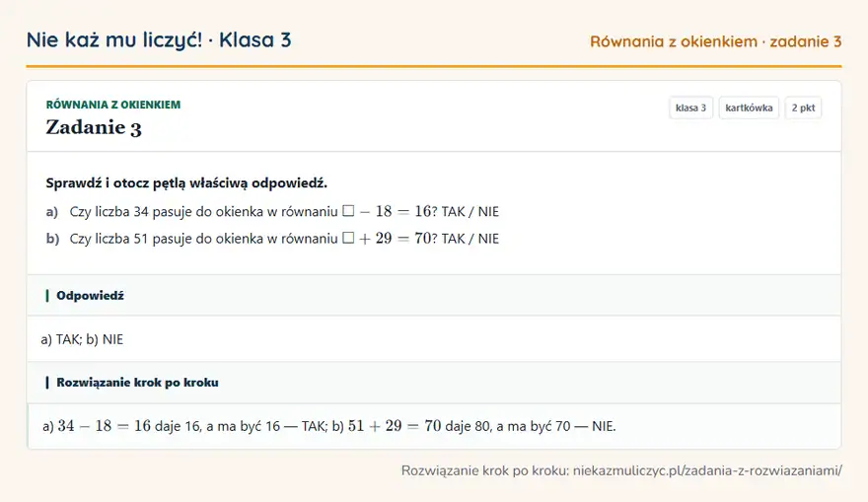Click the 'Odpowiedź' section header
Image resolution: width=868 pixels, height=502 pixels.
point(434,296)
